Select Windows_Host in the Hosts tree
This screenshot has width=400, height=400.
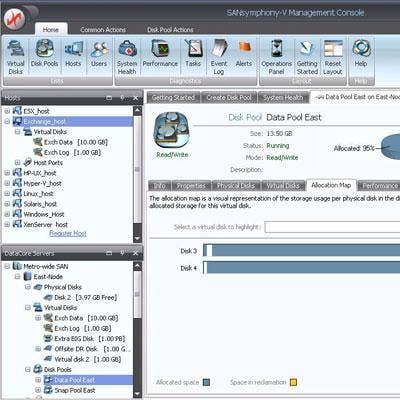click(44, 214)
